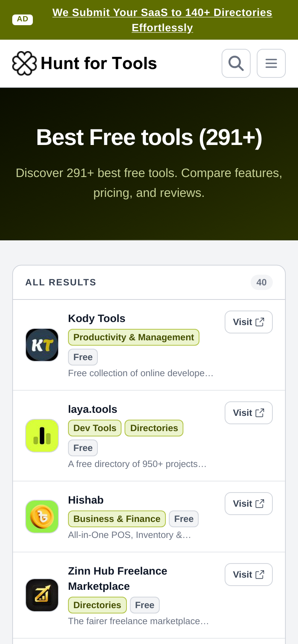Open the Kody Tools listing title

click(x=97, y=318)
